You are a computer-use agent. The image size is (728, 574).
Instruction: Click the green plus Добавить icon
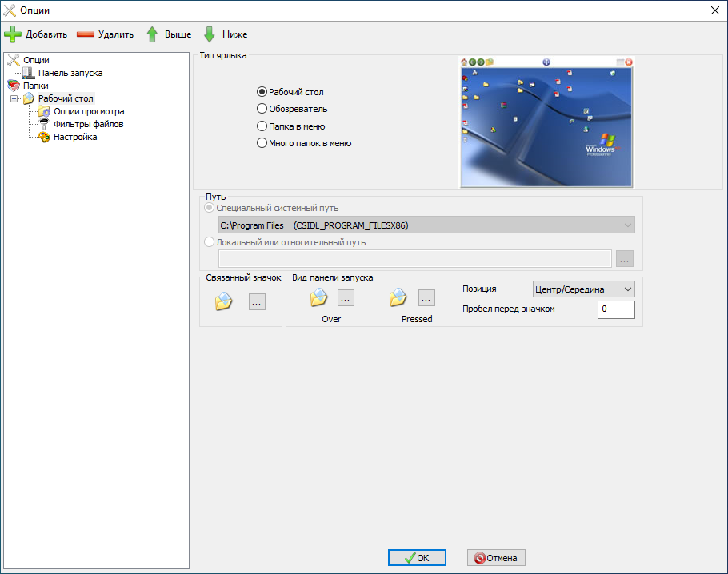(x=13, y=34)
